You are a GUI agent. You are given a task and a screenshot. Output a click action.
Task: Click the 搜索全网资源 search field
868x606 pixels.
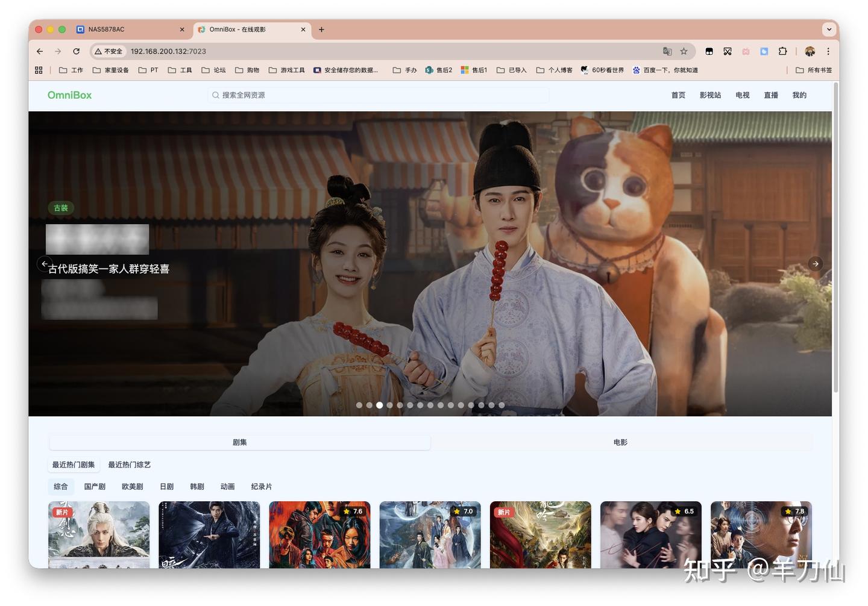click(380, 95)
